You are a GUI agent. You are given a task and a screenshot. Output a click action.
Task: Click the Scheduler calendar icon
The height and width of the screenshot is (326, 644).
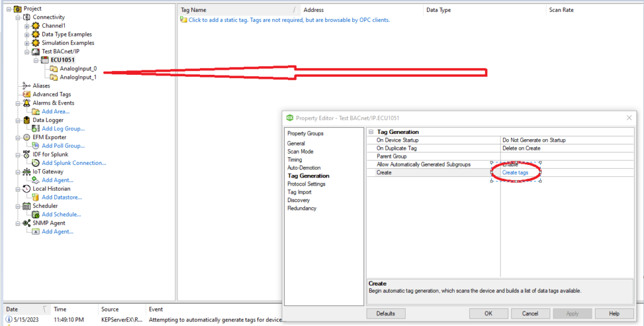tap(26, 206)
